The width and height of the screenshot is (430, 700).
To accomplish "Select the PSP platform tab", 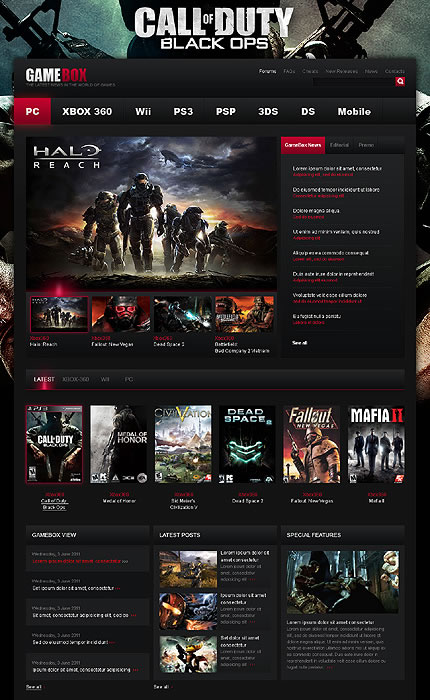I will 225,112.
